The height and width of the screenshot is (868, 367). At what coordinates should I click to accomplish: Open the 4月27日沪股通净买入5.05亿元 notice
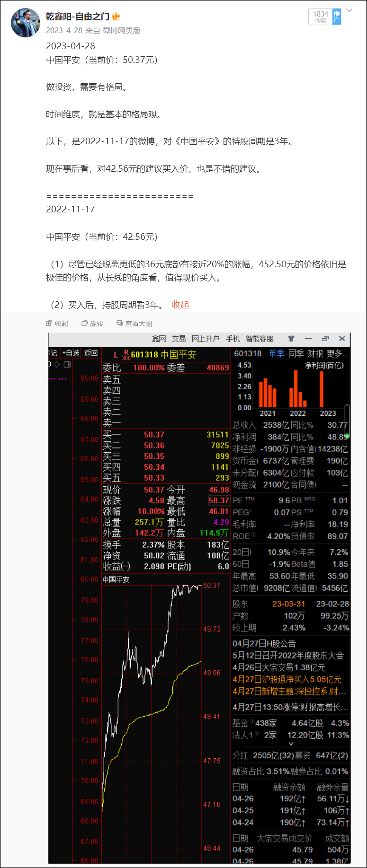click(287, 679)
